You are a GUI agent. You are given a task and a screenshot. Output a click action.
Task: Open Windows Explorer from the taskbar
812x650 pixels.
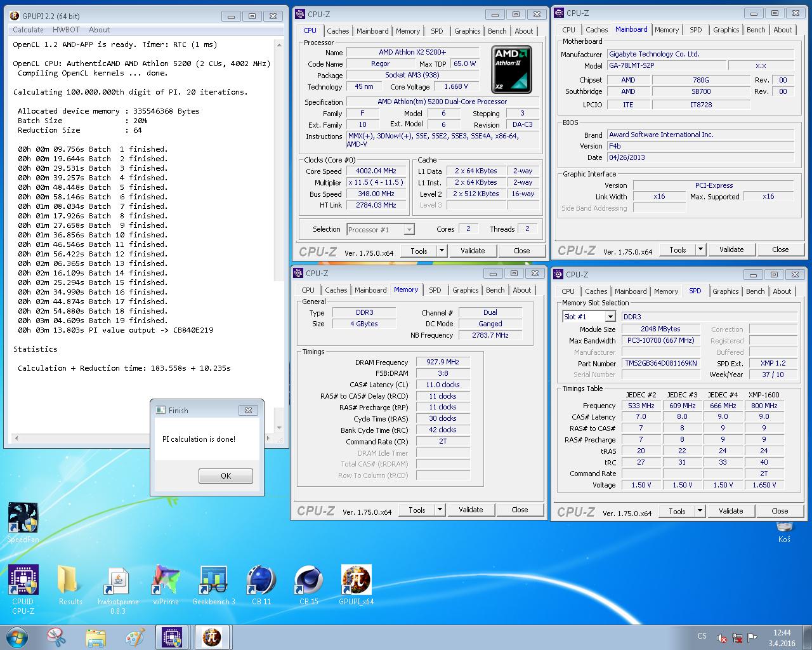pos(96,637)
